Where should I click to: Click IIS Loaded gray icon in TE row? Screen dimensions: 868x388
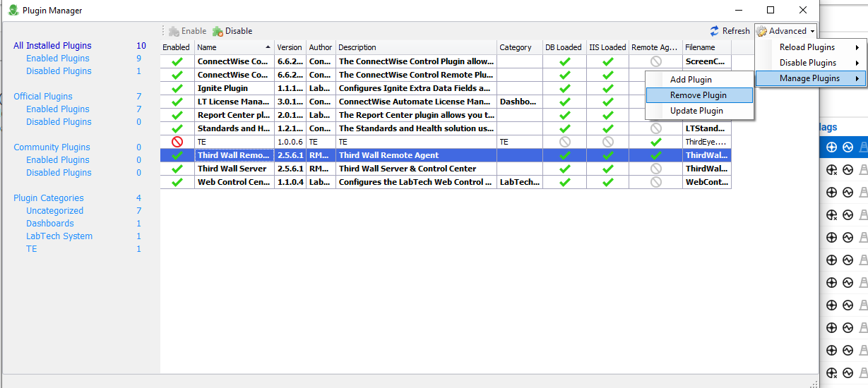pos(607,142)
